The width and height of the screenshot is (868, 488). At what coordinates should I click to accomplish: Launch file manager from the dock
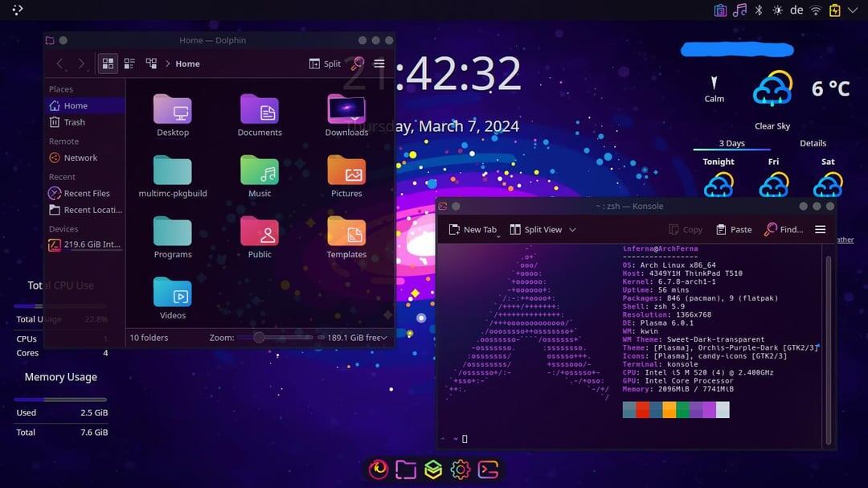coord(406,470)
